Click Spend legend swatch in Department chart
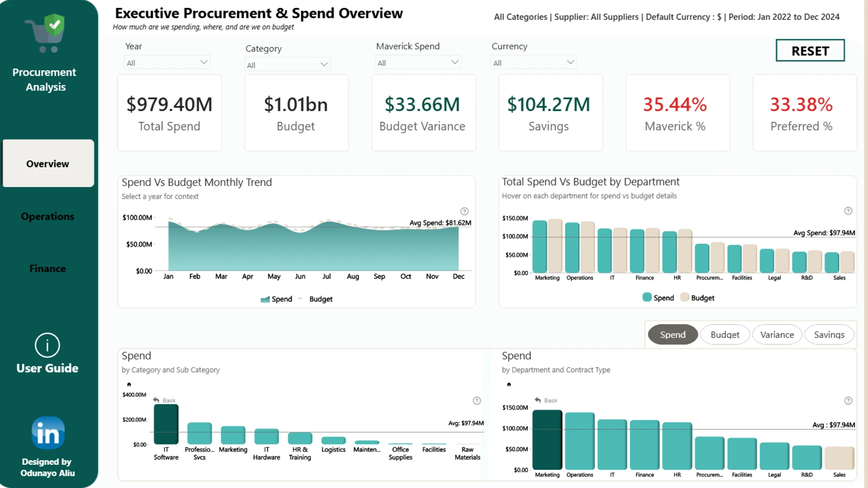868x488 pixels. [647, 297]
